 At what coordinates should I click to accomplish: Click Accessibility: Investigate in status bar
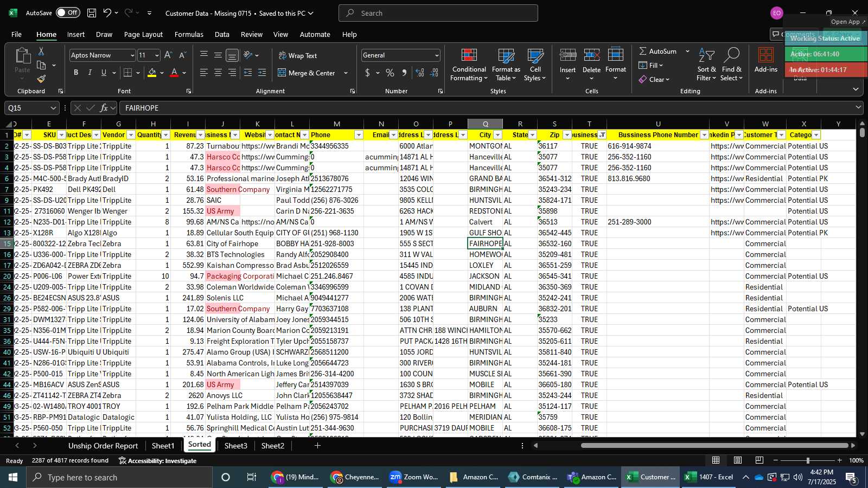tap(157, 461)
